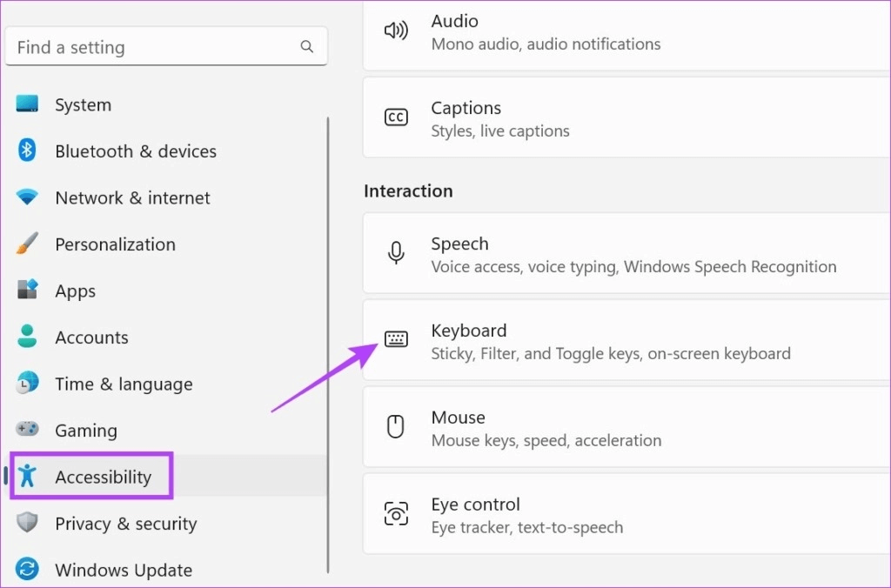Screen dimensions: 891x588
Task: Click the Audio speaker icon
Action: (396, 30)
